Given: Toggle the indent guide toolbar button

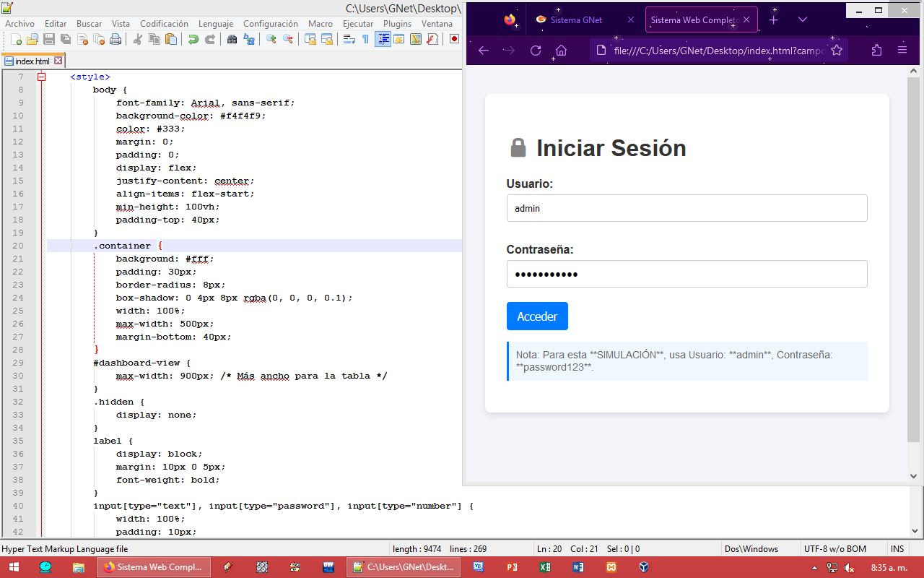Looking at the screenshot, I should [383, 39].
